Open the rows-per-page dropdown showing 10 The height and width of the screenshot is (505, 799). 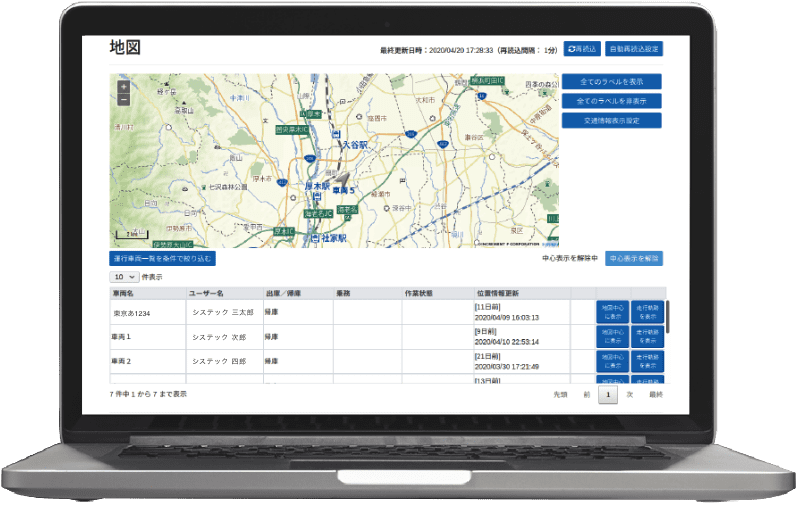click(124, 276)
